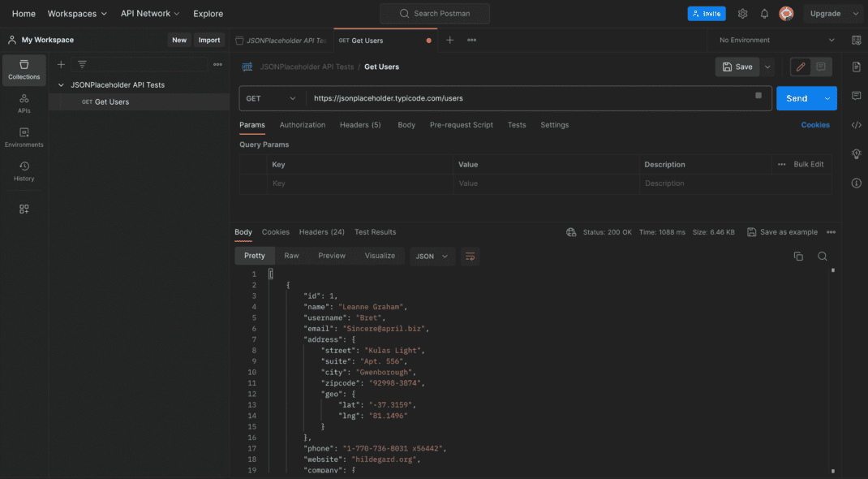Open the Environments sidebar panel
The height and width of the screenshot is (479, 868).
click(x=24, y=137)
